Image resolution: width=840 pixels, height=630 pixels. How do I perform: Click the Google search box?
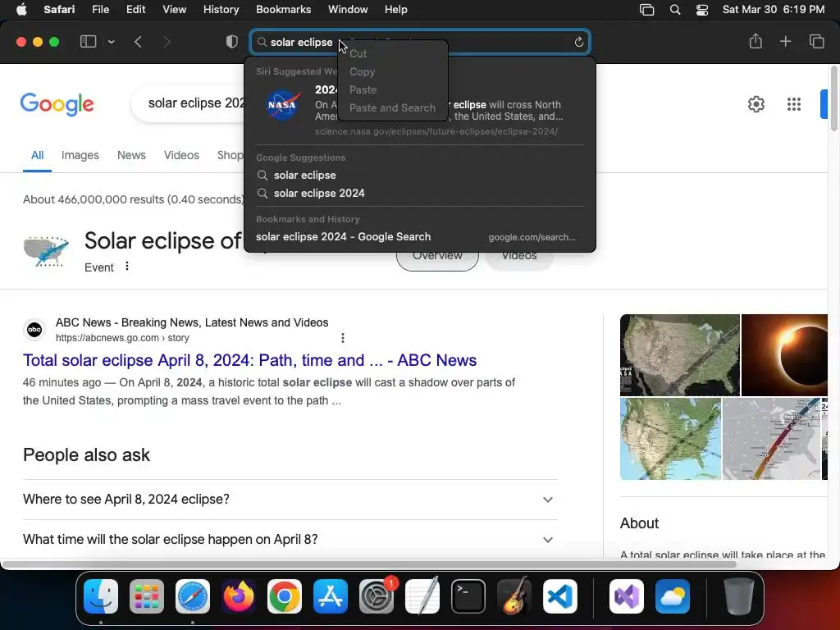pos(189,103)
